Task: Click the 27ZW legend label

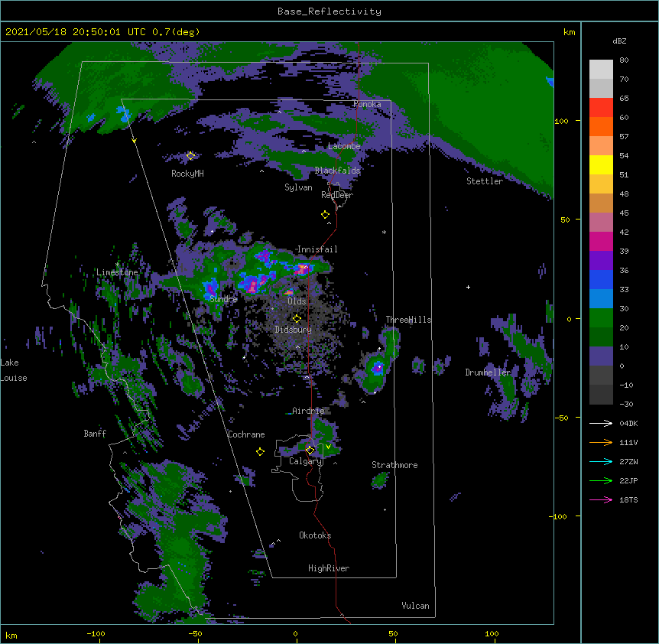Action: [x=628, y=461]
